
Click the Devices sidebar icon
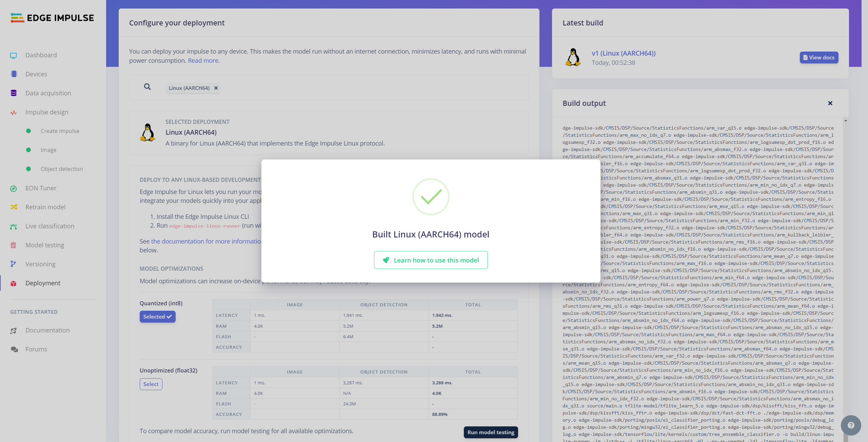tap(14, 73)
